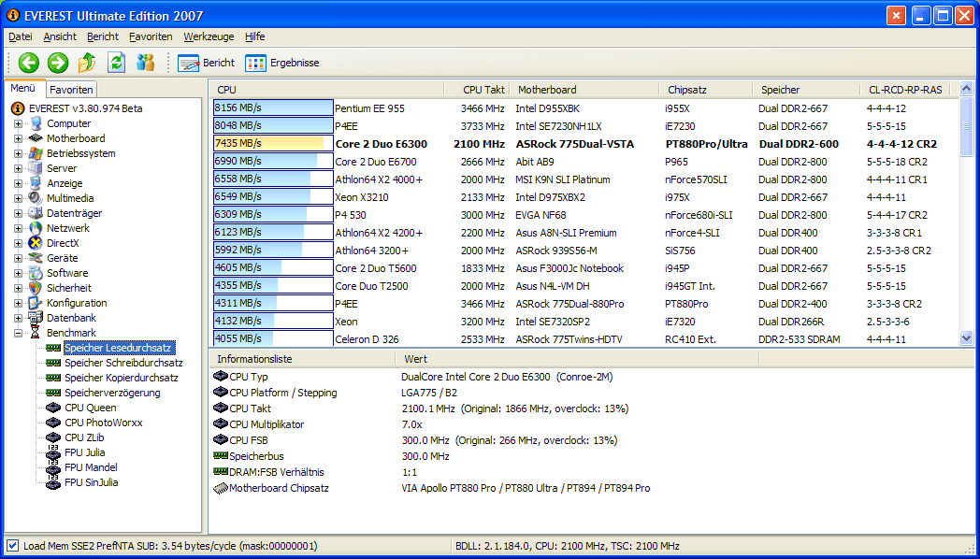The height and width of the screenshot is (559, 980).
Task: Expand the Netzwerk tree node
Action: [x=18, y=229]
